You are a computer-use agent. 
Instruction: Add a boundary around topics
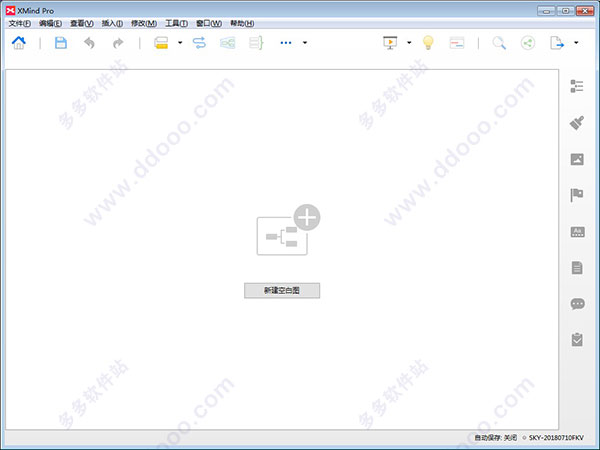click(x=228, y=43)
